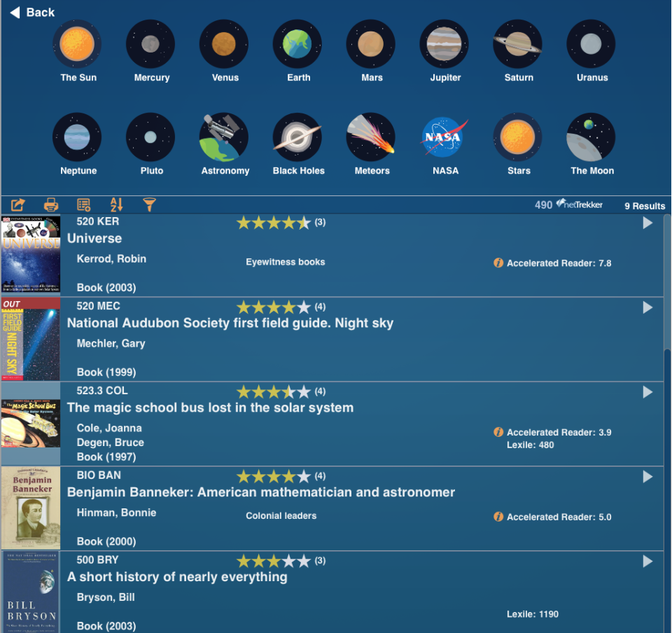Open the Neptune topic icon
672x633 pixels.
pos(77,137)
